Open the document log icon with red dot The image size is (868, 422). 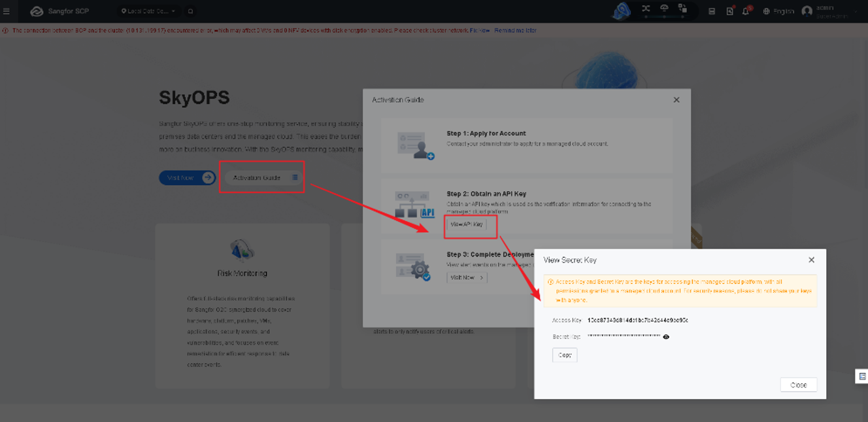(730, 11)
